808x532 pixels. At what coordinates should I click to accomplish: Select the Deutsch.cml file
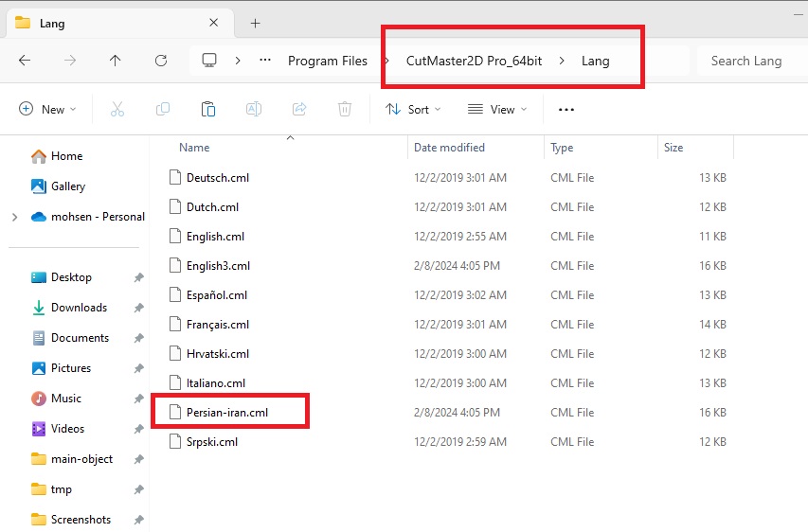[218, 178]
